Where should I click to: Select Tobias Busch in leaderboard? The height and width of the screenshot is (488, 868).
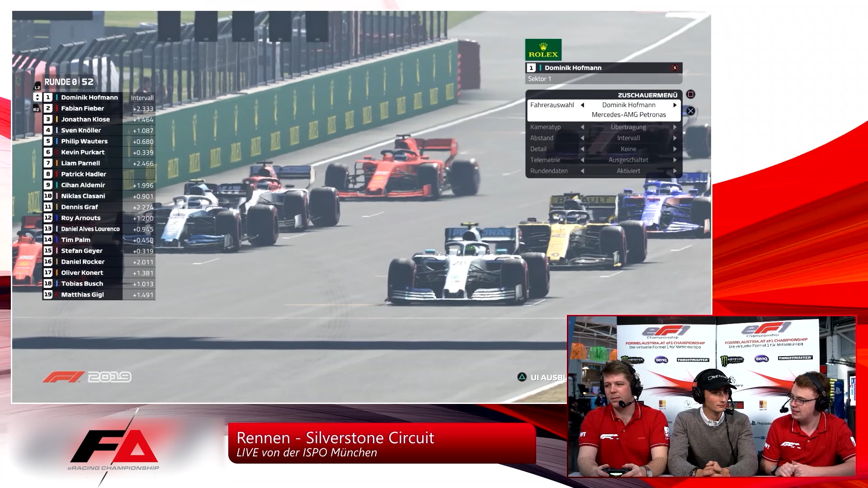(99, 284)
